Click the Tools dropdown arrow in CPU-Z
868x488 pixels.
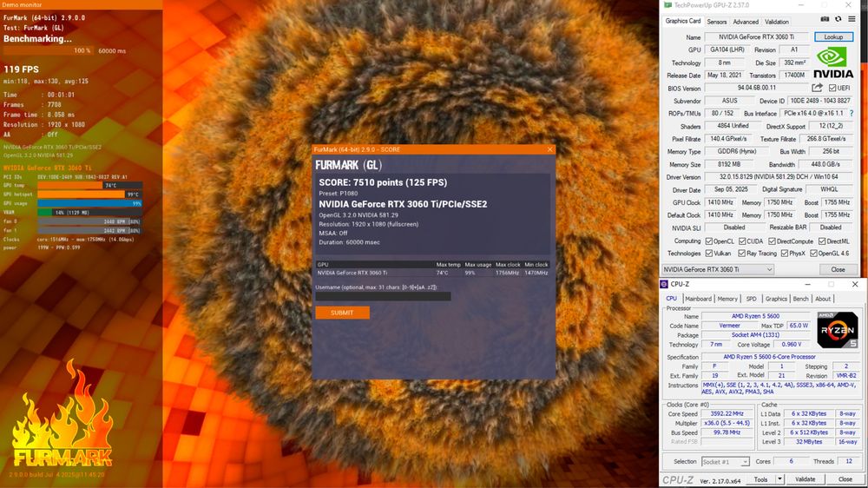(x=779, y=479)
